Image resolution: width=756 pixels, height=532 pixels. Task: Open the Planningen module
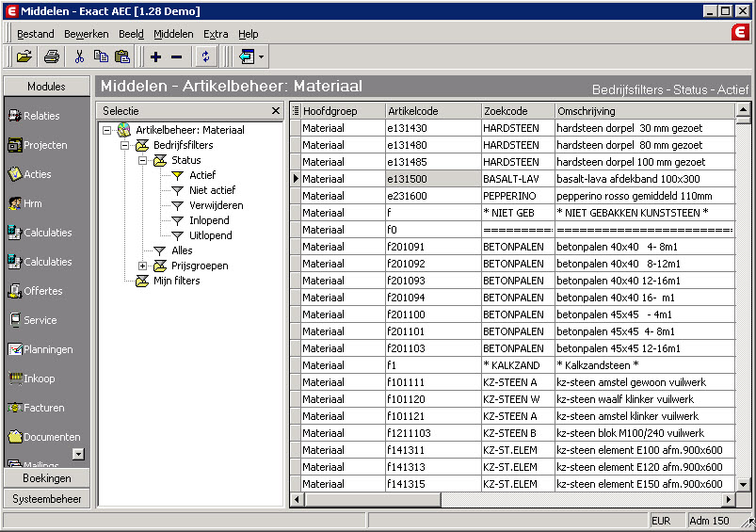[40, 349]
